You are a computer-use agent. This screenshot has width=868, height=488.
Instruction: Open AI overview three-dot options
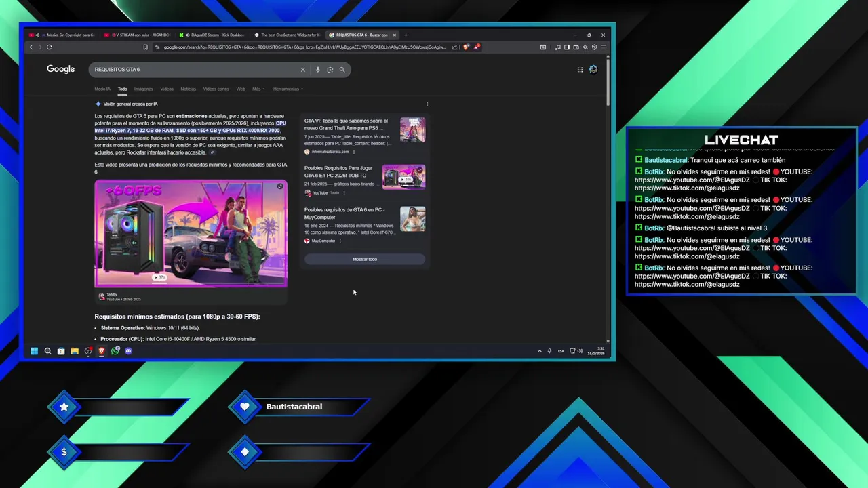pos(427,104)
